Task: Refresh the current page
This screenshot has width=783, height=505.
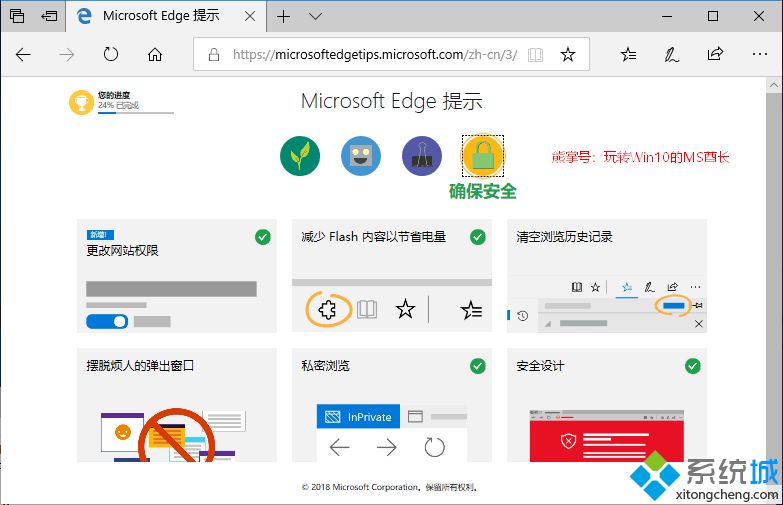Action: pyautogui.click(x=110, y=54)
